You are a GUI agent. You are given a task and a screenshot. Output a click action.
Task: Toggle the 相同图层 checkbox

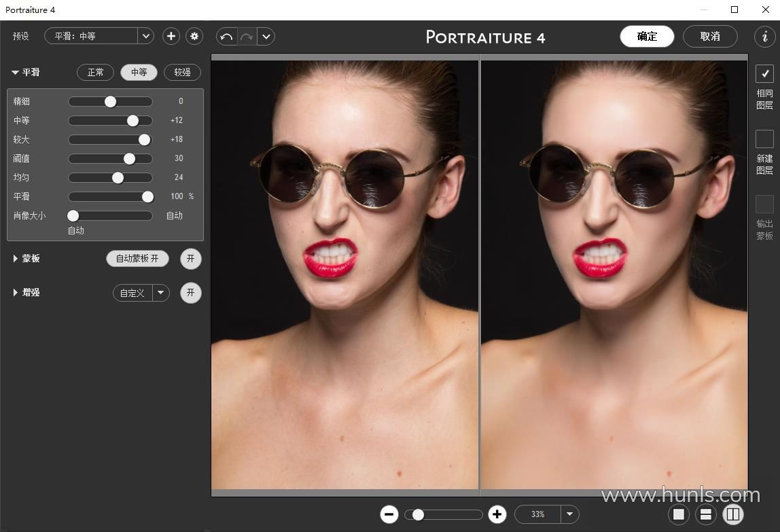coord(764,73)
